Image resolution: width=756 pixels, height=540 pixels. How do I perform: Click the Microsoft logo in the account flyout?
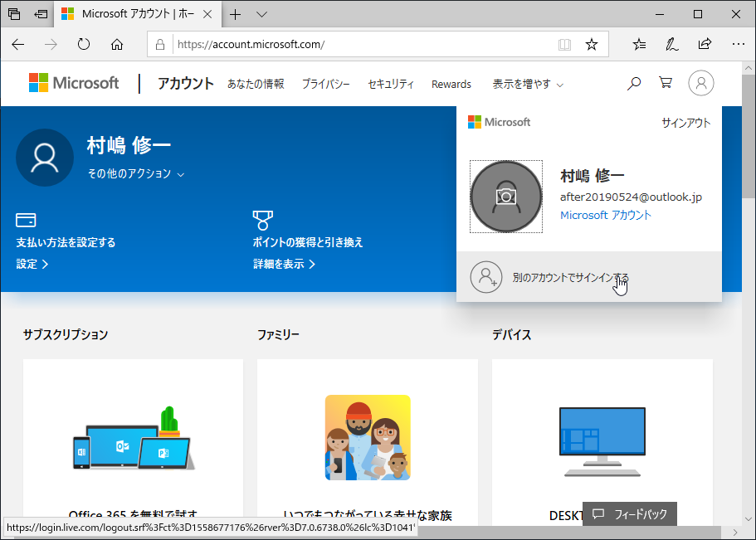coord(499,122)
